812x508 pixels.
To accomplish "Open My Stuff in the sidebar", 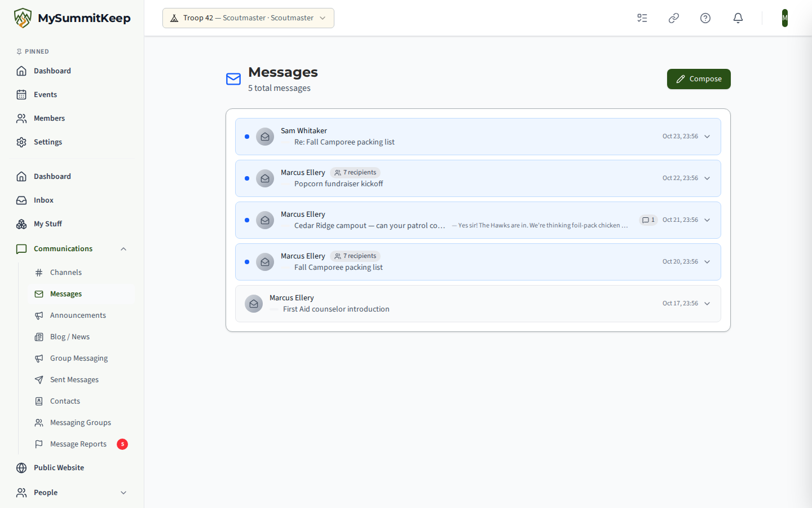I will click(72, 224).
